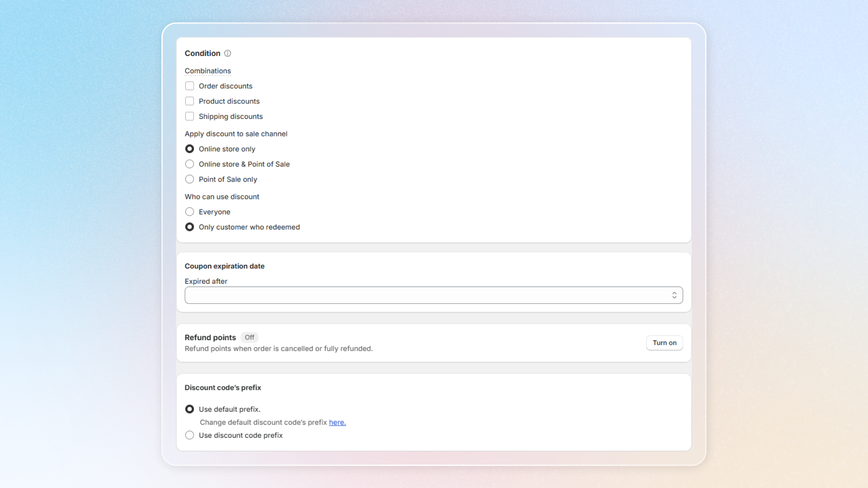Choose Use discount code prefix
Screen dimensions: 868x488
pyautogui.click(x=189, y=435)
